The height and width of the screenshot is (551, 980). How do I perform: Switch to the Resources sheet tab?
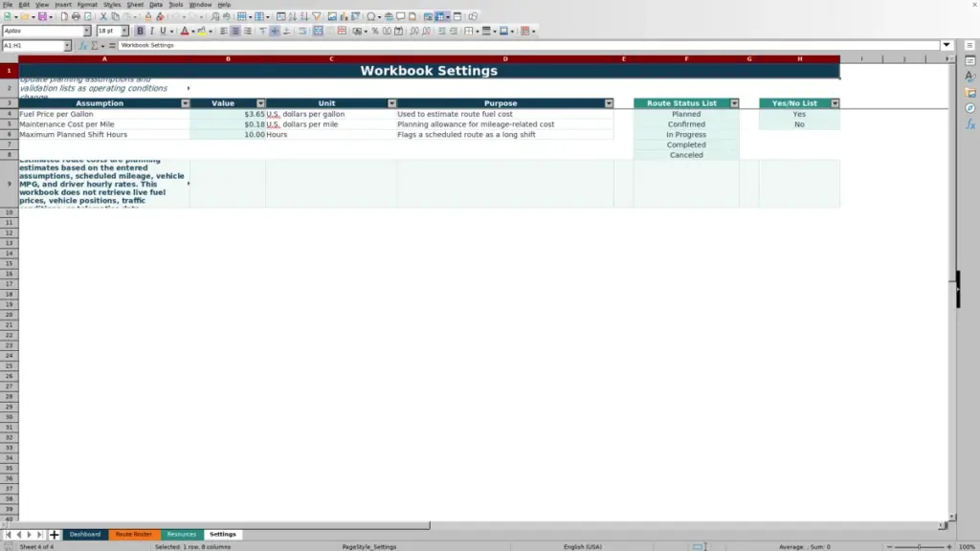pos(182,534)
